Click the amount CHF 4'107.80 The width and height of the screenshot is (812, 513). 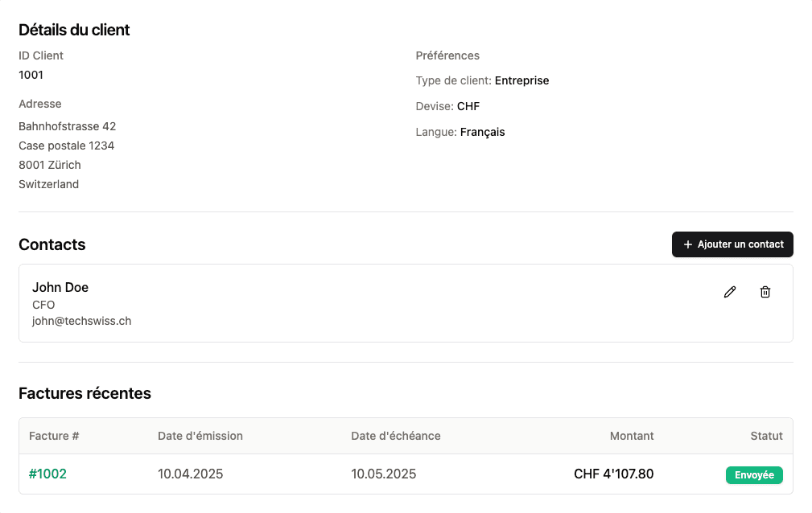tap(613, 474)
